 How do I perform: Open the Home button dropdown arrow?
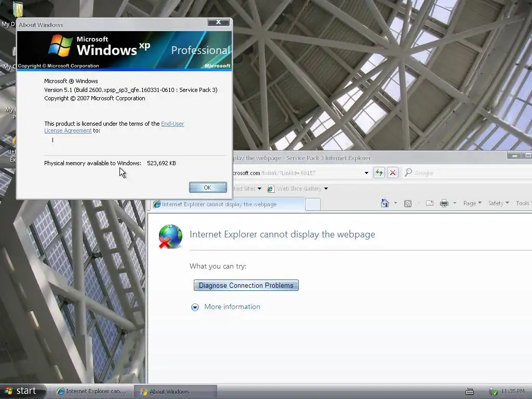pos(395,203)
